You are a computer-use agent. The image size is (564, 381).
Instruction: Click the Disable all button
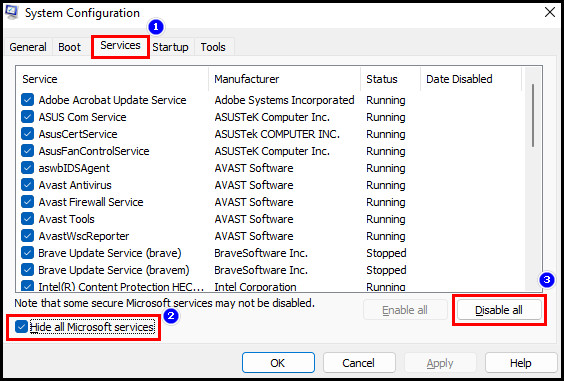pyautogui.click(x=499, y=310)
